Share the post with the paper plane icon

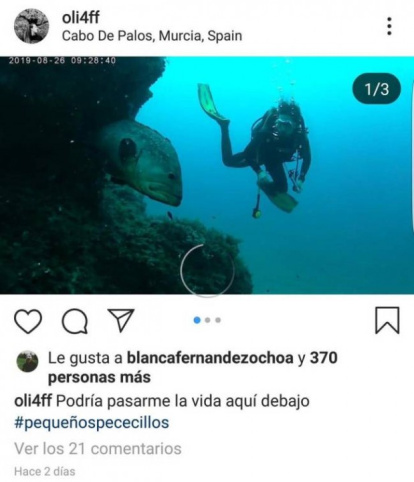pos(121,320)
